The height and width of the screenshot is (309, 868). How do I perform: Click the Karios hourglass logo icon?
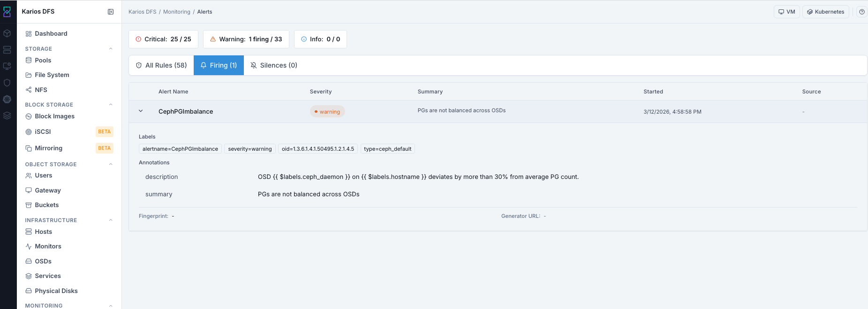point(7,12)
